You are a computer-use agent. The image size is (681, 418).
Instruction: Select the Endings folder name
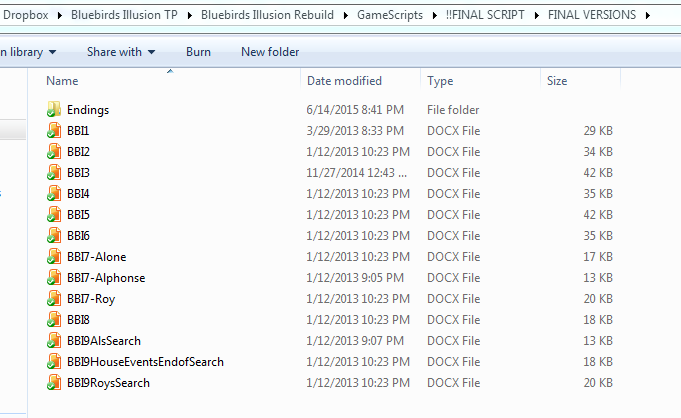pyautogui.click(x=88, y=110)
